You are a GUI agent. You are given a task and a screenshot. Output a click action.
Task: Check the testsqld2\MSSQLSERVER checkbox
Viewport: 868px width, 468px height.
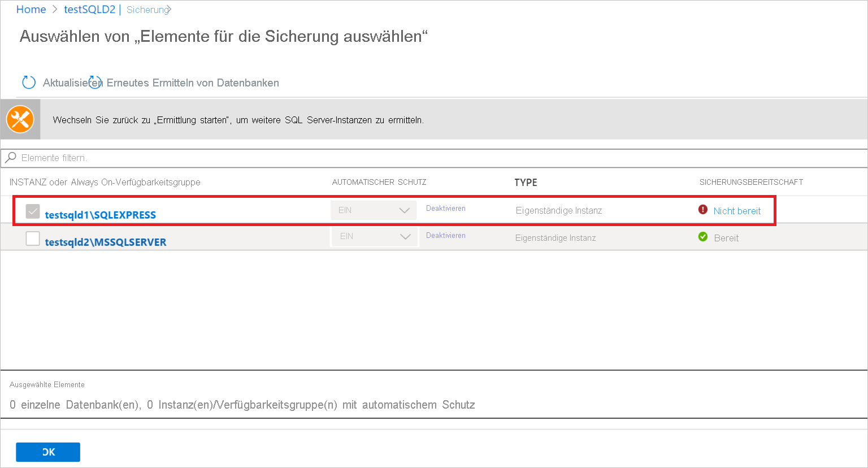(x=32, y=238)
